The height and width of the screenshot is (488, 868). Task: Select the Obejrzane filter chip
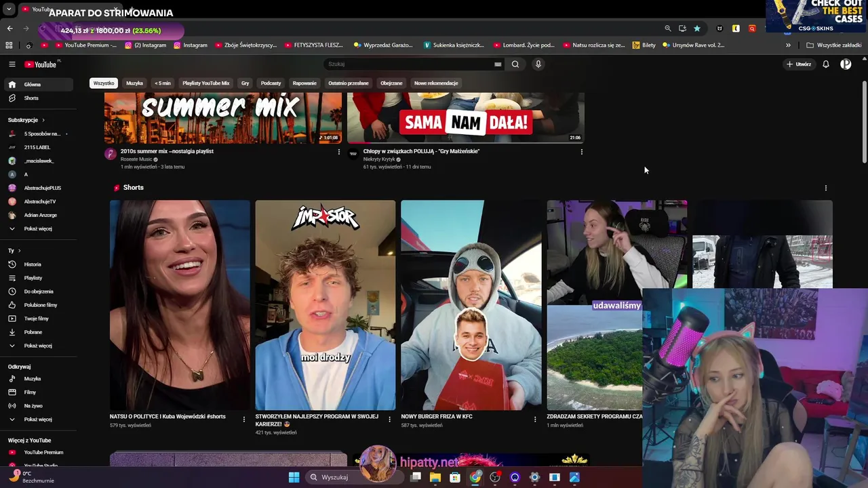pyautogui.click(x=391, y=83)
